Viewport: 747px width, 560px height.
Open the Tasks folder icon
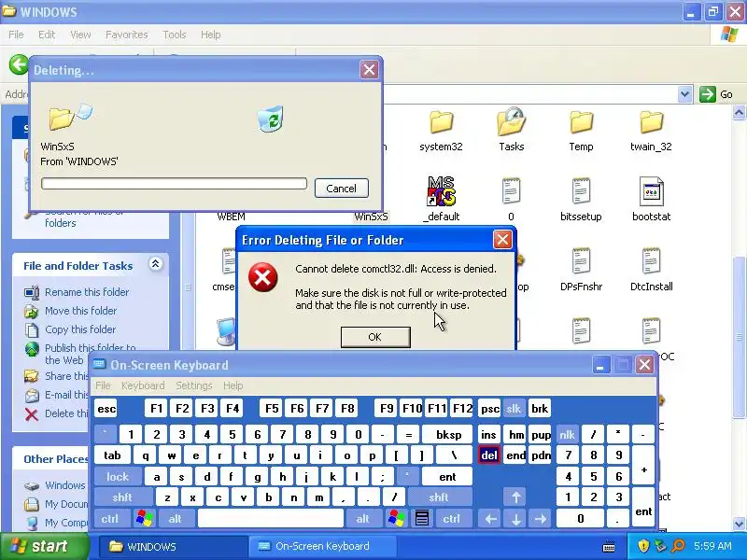(511, 121)
